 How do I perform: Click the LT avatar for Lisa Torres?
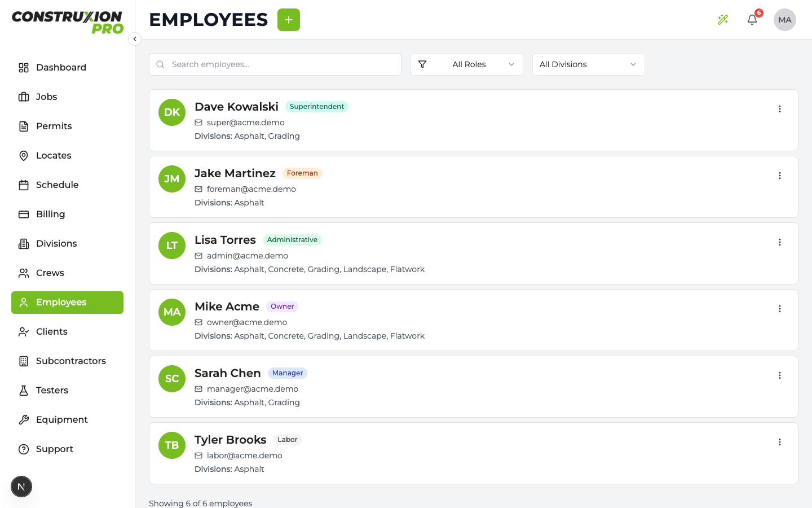tap(172, 246)
